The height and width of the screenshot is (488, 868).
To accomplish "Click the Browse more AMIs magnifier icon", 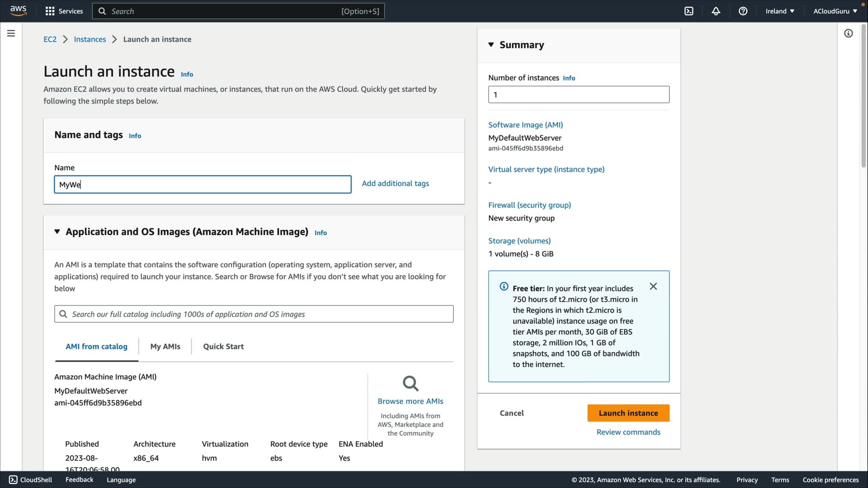I will (410, 384).
